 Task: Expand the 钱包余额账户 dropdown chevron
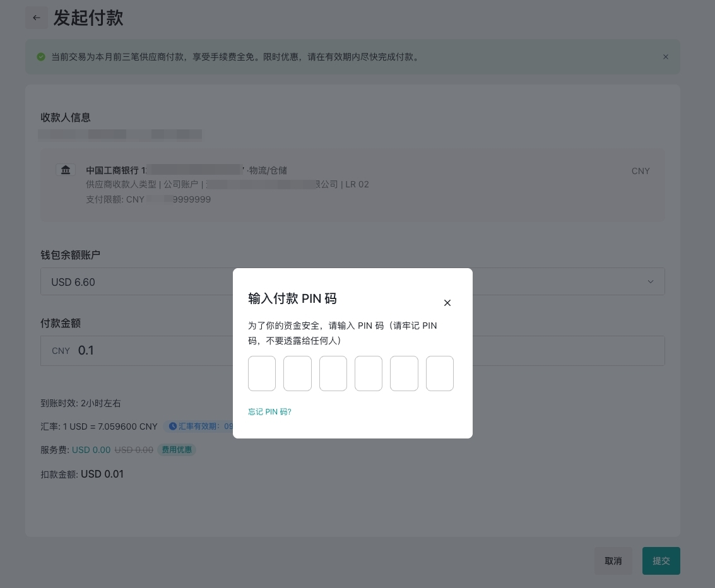click(650, 281)
